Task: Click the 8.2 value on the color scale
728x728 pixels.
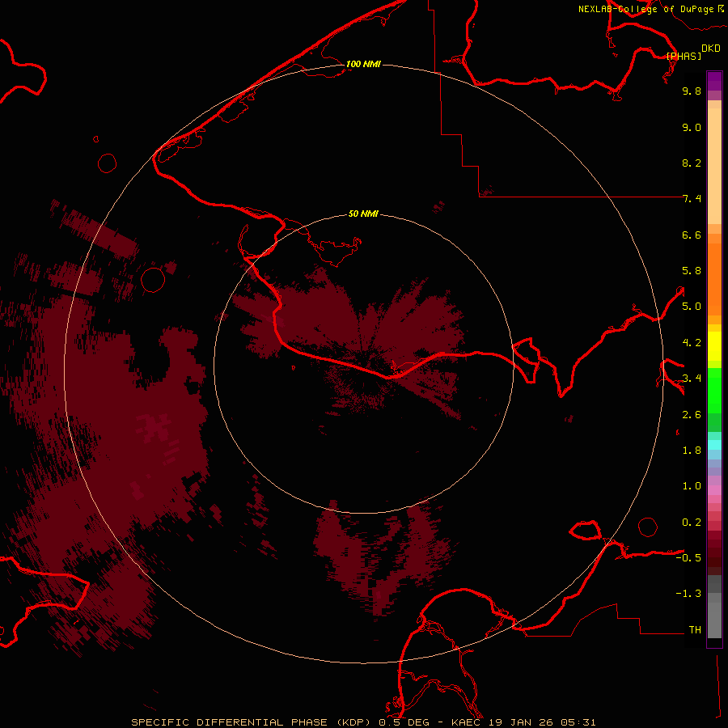Action: [x=692, y=163]
